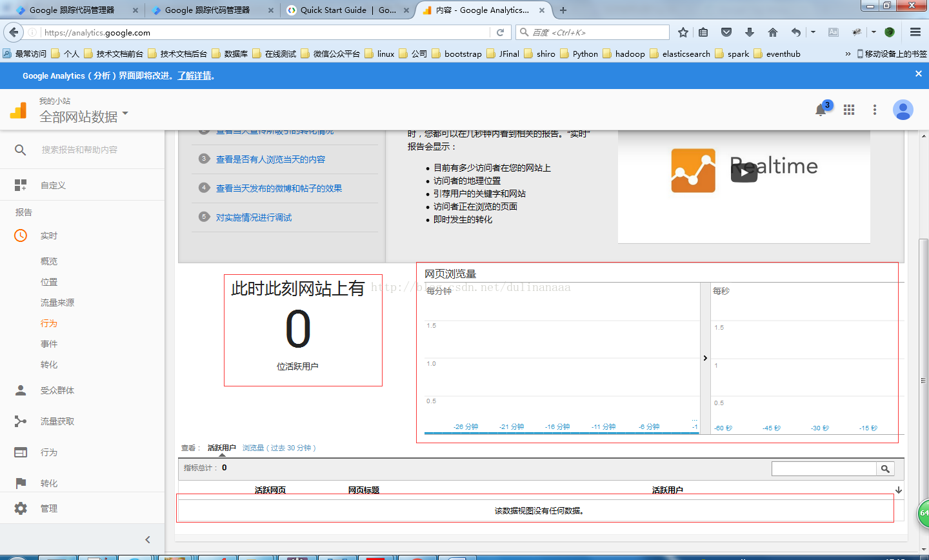Open the three-dot more options menu
This screenshot has height=560, width=929.
click(875, 110)
